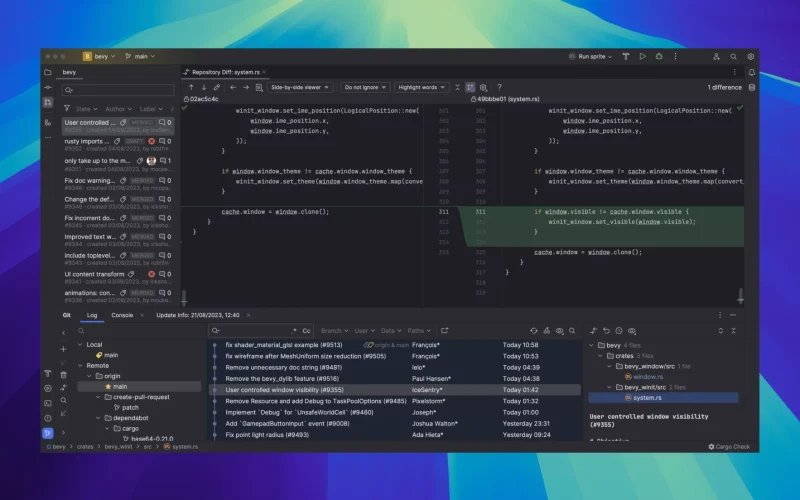
Task: Collapse the Local branches node
Action: 80,344
